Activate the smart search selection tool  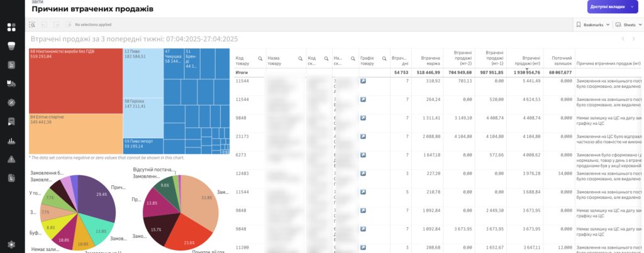tap(32, 24)
